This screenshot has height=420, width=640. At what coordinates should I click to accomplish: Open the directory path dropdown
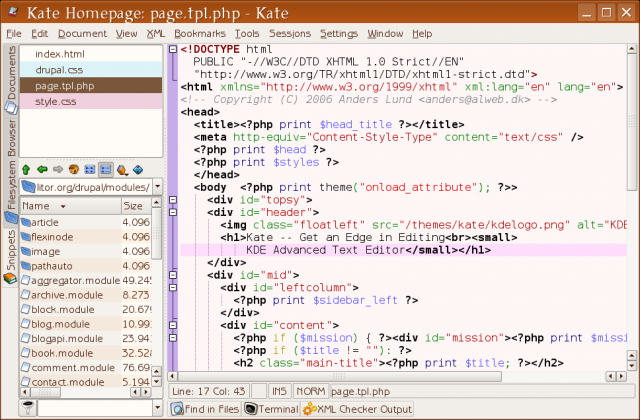(x=156, y=187)
